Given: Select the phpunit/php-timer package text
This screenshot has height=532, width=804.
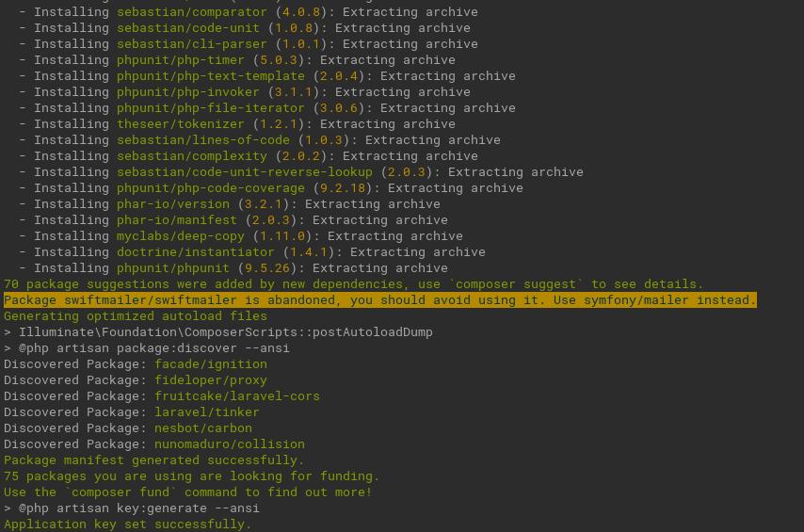Looking at the screenshot, I should [181, 60].
